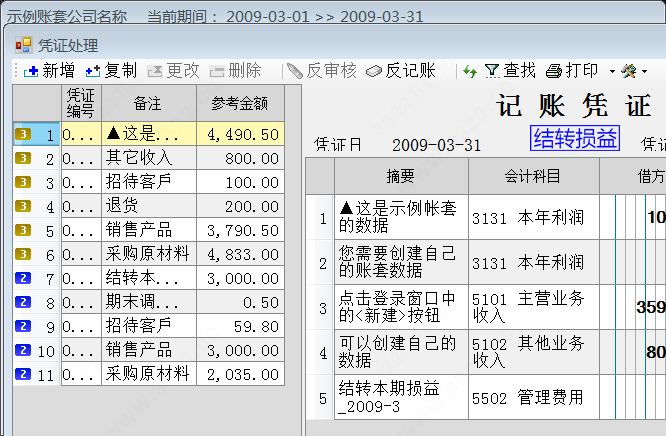Click account cell 5102 其他业务收入
The height and width of the screenshot is (436, 666).
[533, 352]
